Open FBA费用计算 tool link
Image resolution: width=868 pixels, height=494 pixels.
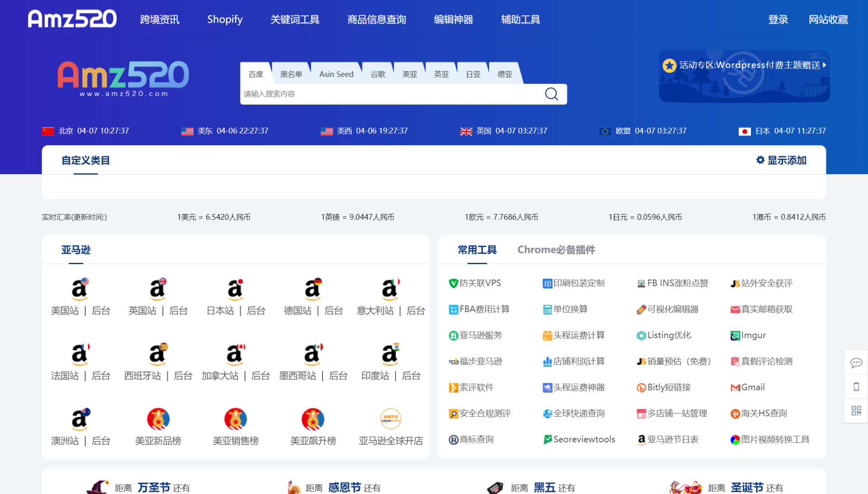479,309
